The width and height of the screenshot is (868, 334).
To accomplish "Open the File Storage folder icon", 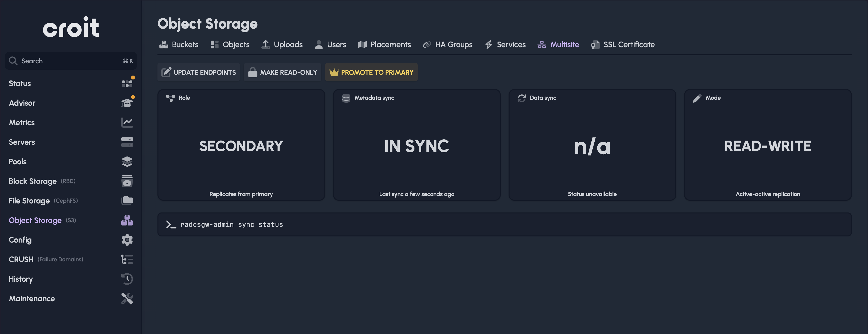I will [127, 200].
